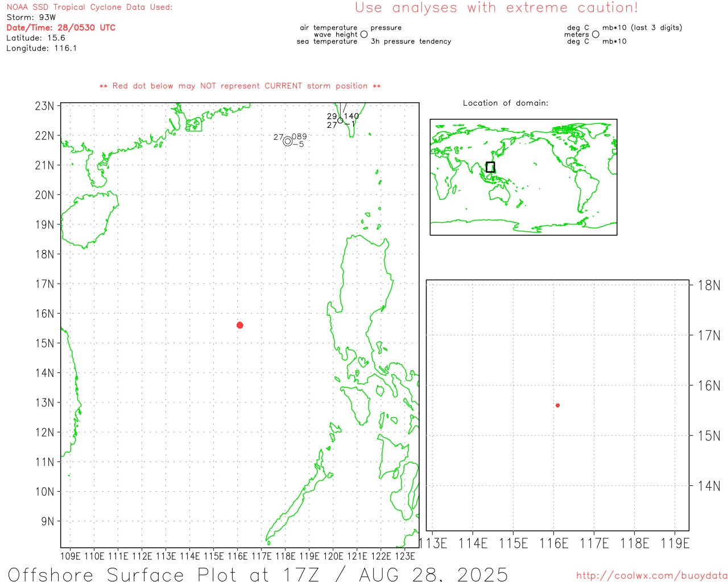Click the 18N label on zoomed inset map
Viewport: 728px width, 582px height.
709,285
